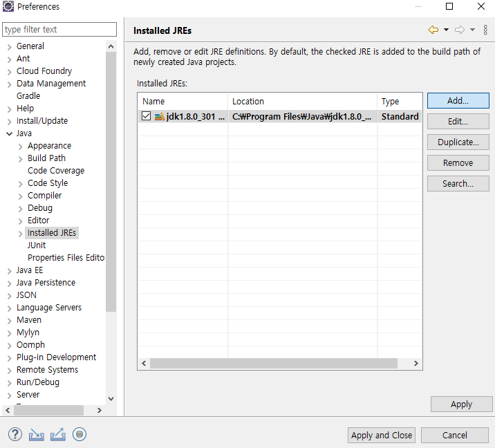Select Properties Files Editor item
Viewport: 495px width, 448px height.
click(66, 258)
